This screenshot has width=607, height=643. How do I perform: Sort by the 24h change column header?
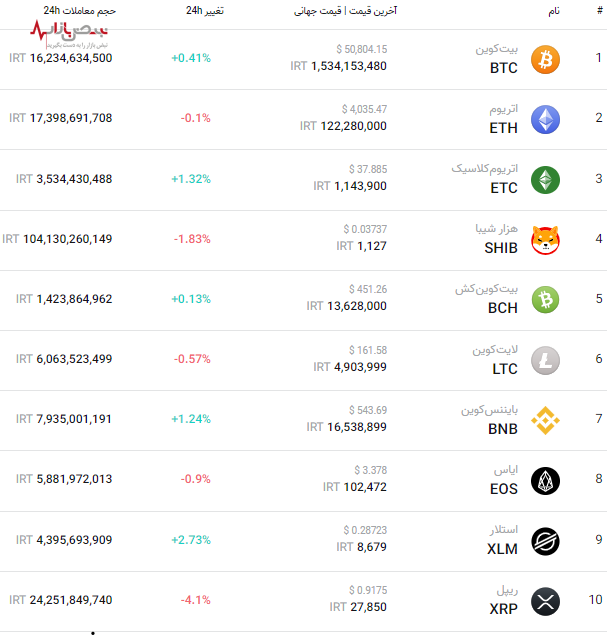[x=204, y=10]
